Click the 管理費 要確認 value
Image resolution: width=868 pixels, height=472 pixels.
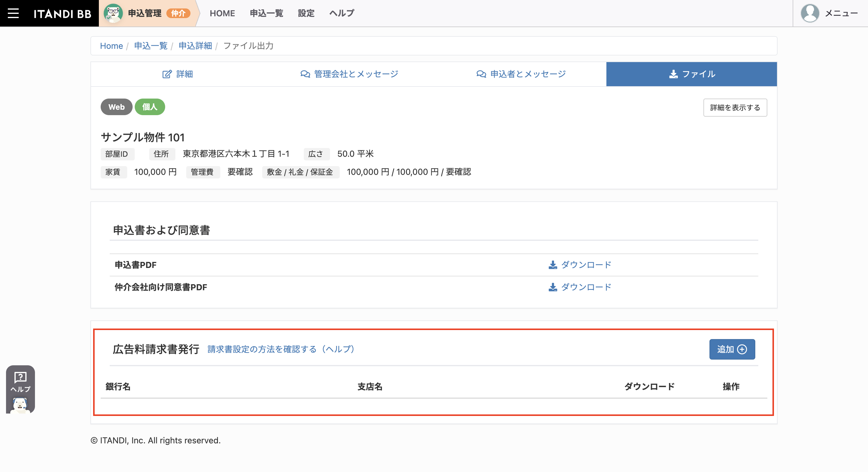[x=240, y=172]
